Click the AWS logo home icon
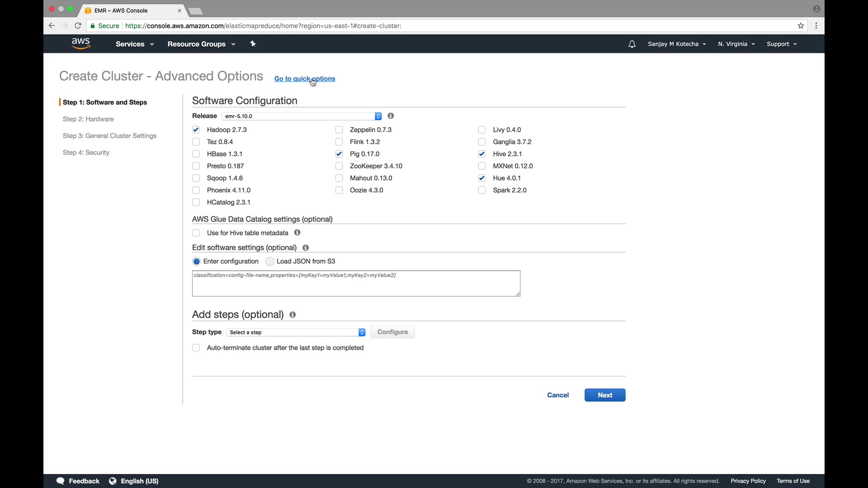Screen dimensions: 868x488 click(x=80, y=43)
